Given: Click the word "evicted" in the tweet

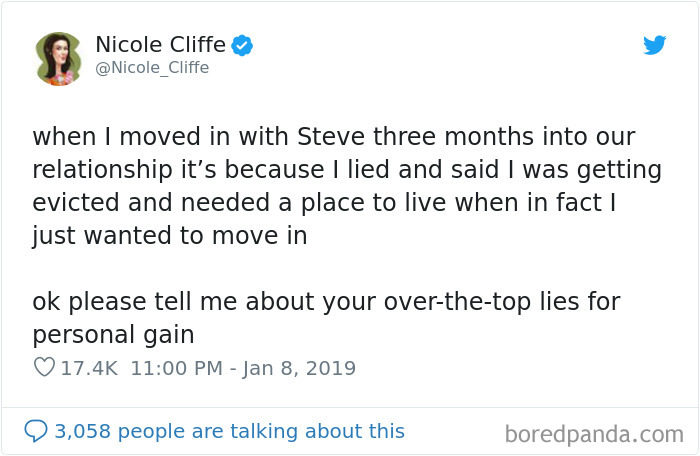Looking at the screenshot, I should coord(75,202).
